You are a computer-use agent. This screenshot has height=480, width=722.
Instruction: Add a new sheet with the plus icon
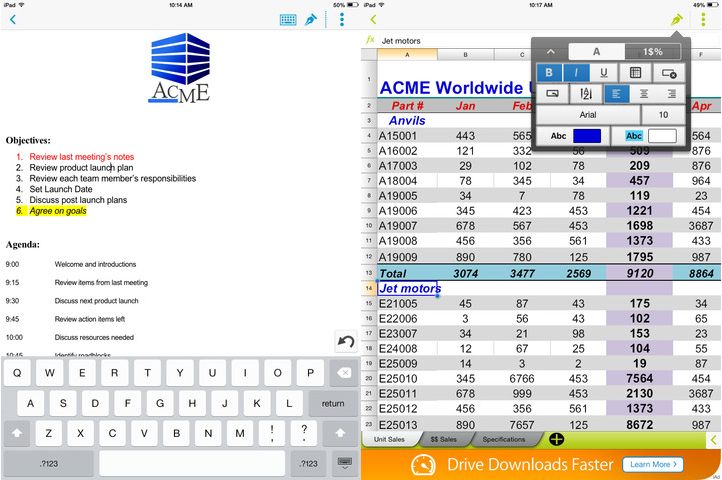(556, 439)
